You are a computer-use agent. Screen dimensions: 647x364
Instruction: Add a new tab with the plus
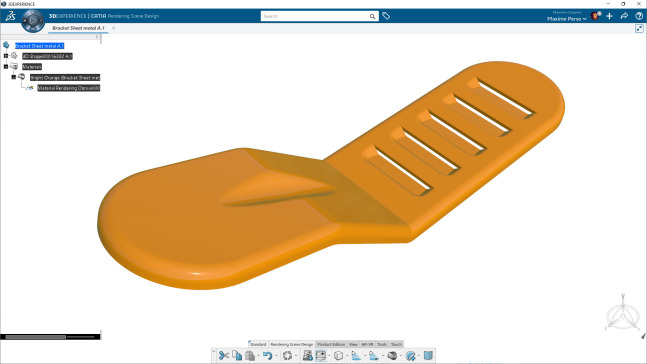[x=113, y=28]
